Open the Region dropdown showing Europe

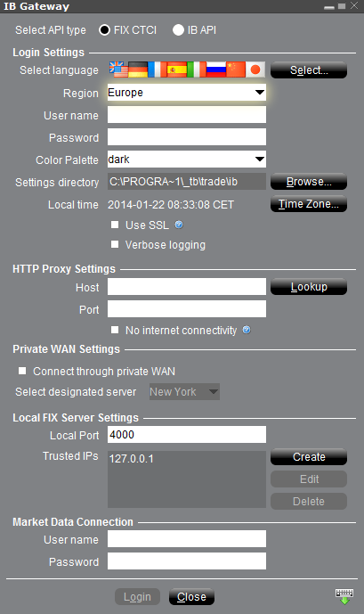pyautogui.click(x=187, y=93)
